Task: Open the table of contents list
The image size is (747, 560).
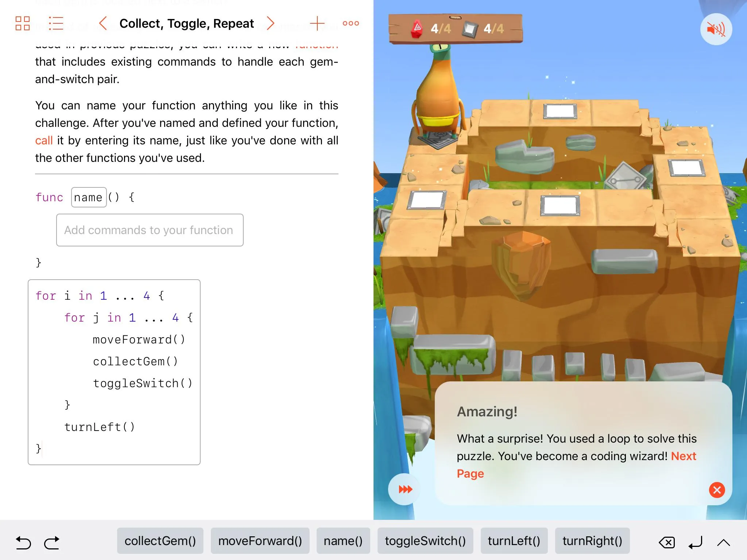Action: tap(56, 23)
